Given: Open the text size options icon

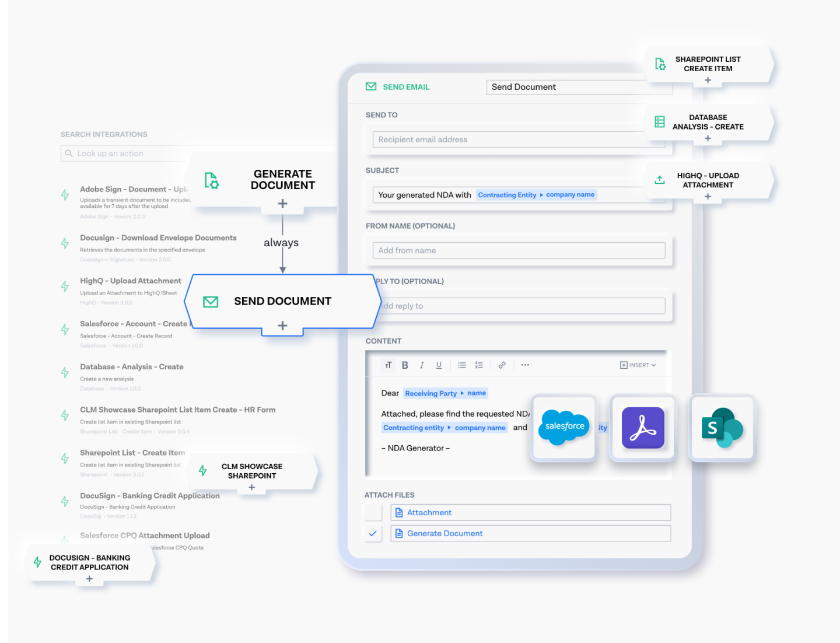Looking at the screenshot, I should [x=388, y=365].
